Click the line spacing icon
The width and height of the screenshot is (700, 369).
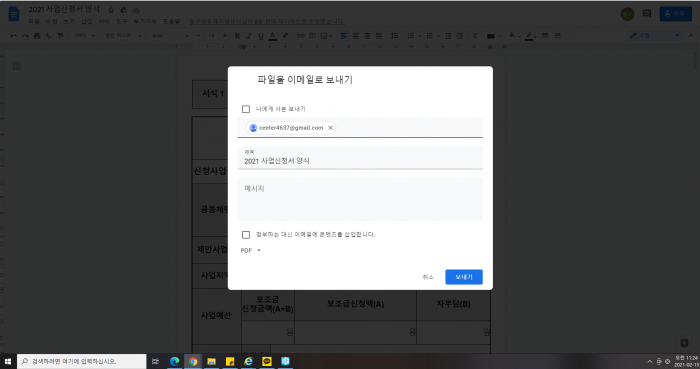(394, 36)
